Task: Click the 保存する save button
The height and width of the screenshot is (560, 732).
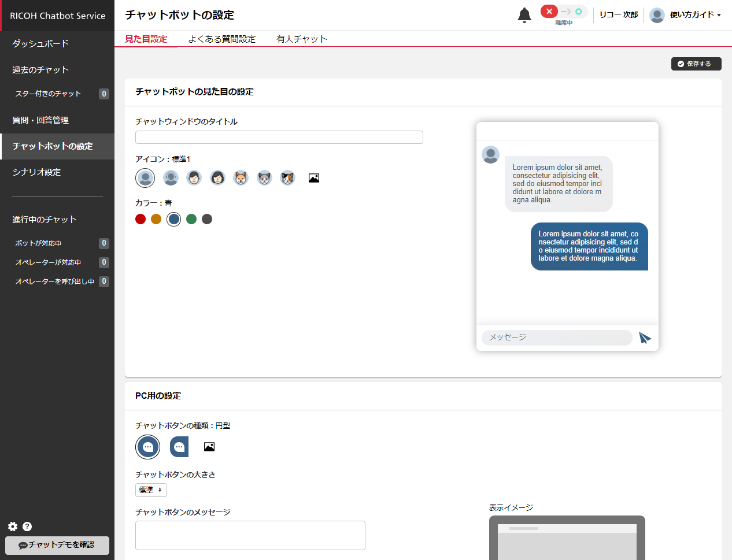Action: tap(696, 64)
